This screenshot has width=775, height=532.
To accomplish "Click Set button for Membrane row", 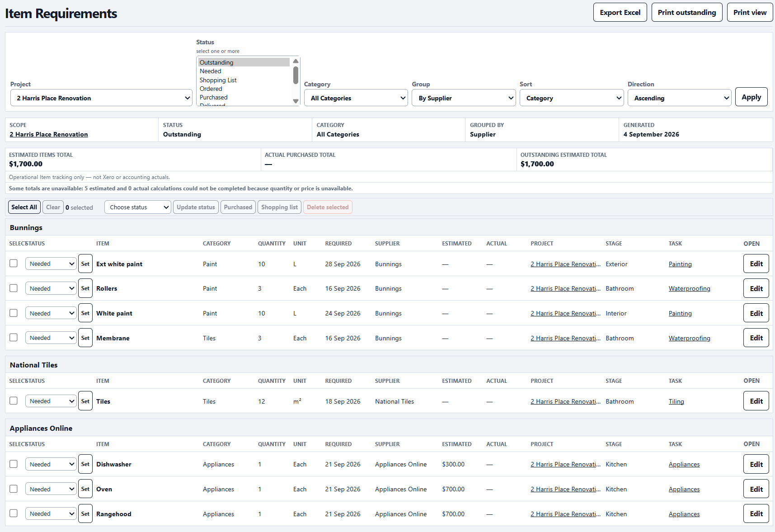I will 85,338.
